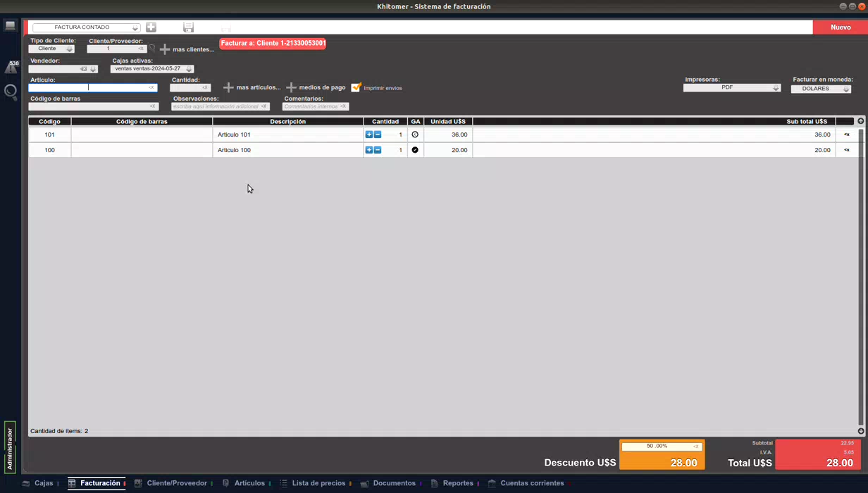
Task: Switch to the Cuentas corrientes tab
Action: click(528, 483)
